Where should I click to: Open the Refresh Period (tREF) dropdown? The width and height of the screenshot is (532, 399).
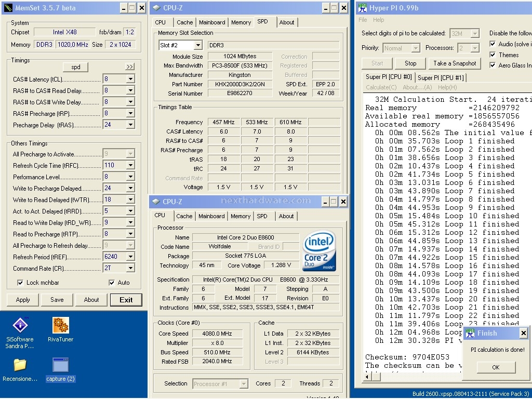point(130,257)
